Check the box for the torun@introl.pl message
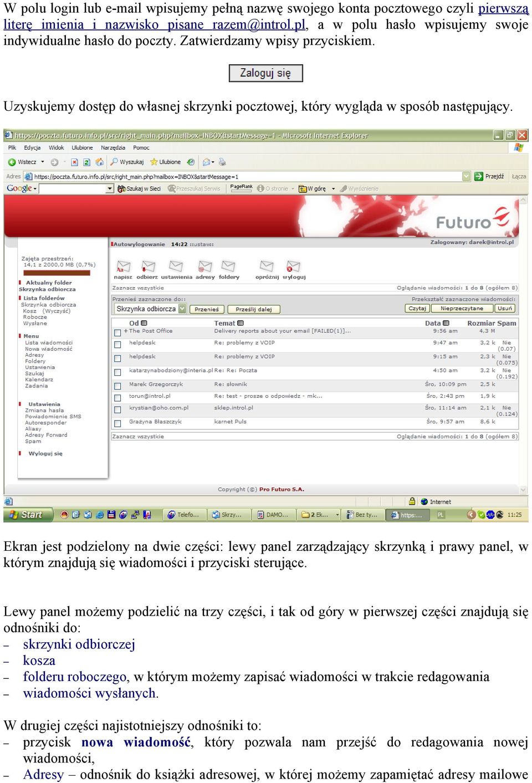 click(x=117, y=398)
